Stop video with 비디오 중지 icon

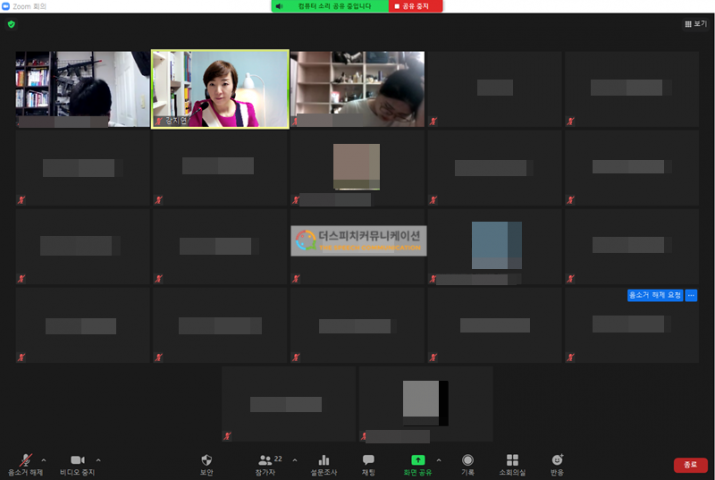[77, 461]
